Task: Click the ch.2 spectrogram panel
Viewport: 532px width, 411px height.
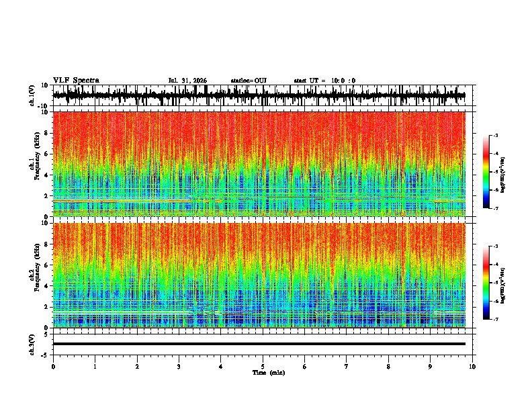Action: pos(259,275)
